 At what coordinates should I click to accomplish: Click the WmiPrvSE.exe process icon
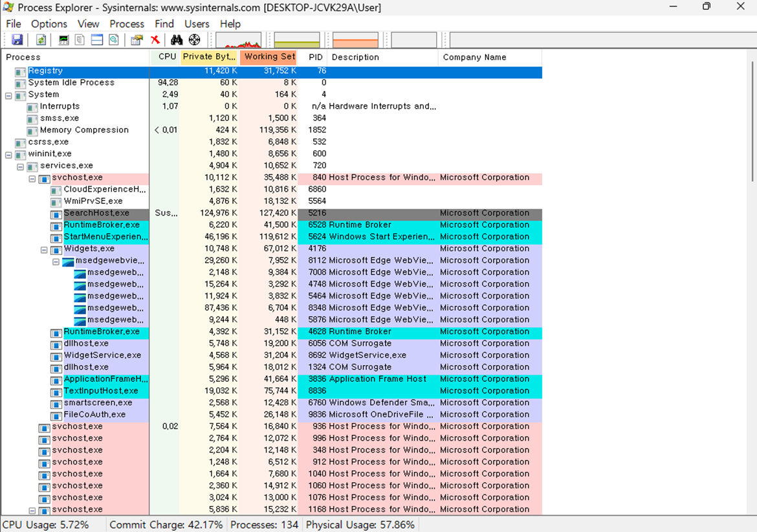point(56,203)
